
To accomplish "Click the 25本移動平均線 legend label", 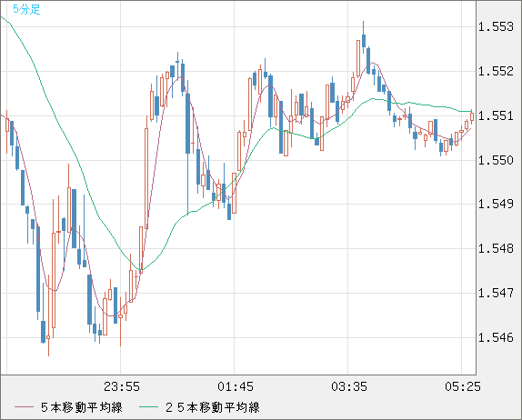I will pos(213,407).
